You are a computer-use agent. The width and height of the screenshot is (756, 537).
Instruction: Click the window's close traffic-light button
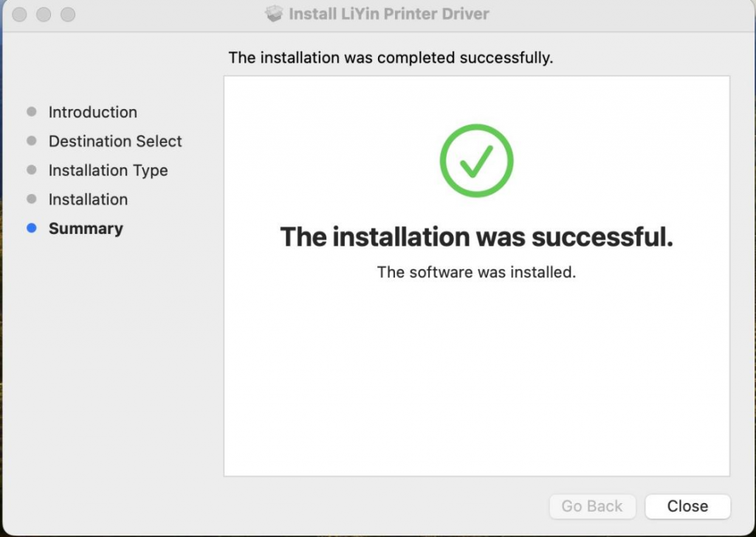pos(19,15)
